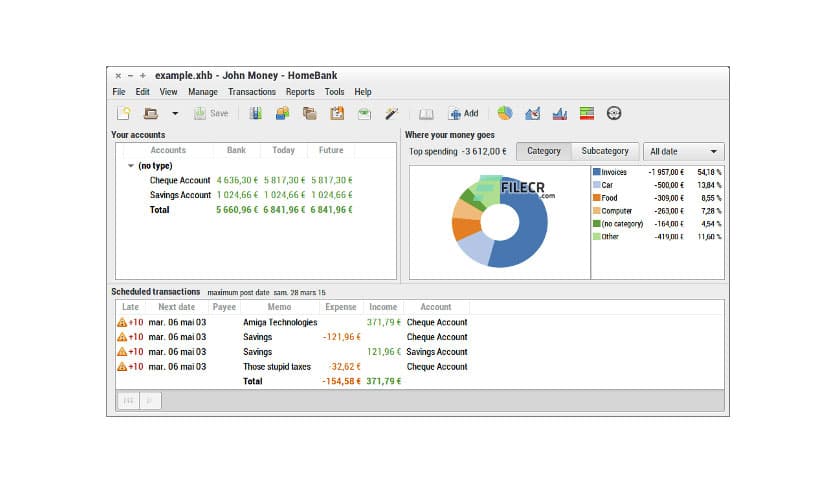Open the Manage menu
The image size is (836, 484).
[x=203, y=92]
